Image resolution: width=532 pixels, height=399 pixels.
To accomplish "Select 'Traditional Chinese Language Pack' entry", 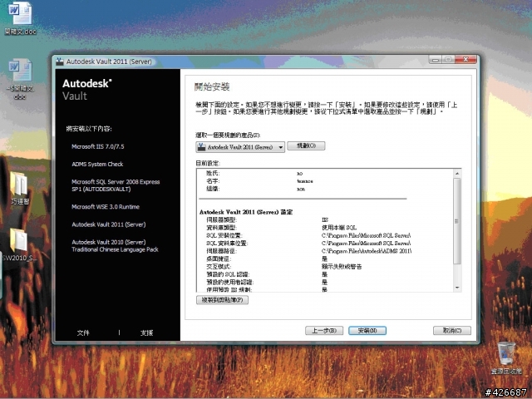I will point(115,246).
